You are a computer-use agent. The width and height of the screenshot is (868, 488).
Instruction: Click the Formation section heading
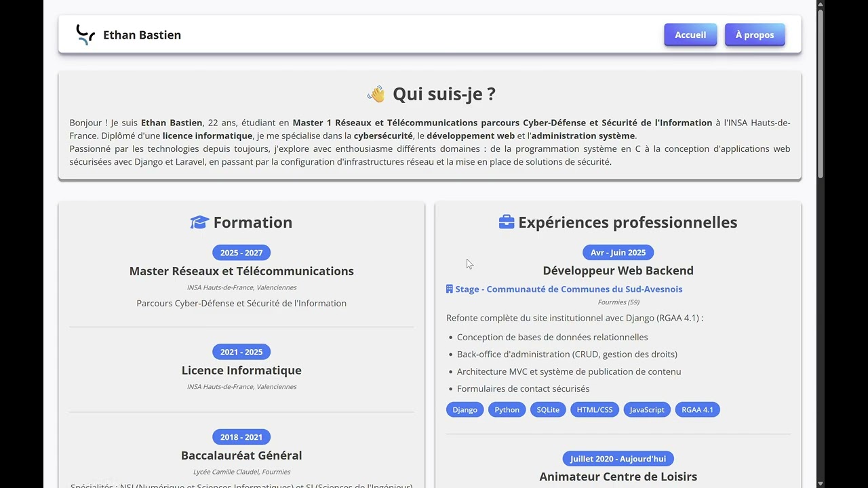(253, 222)
